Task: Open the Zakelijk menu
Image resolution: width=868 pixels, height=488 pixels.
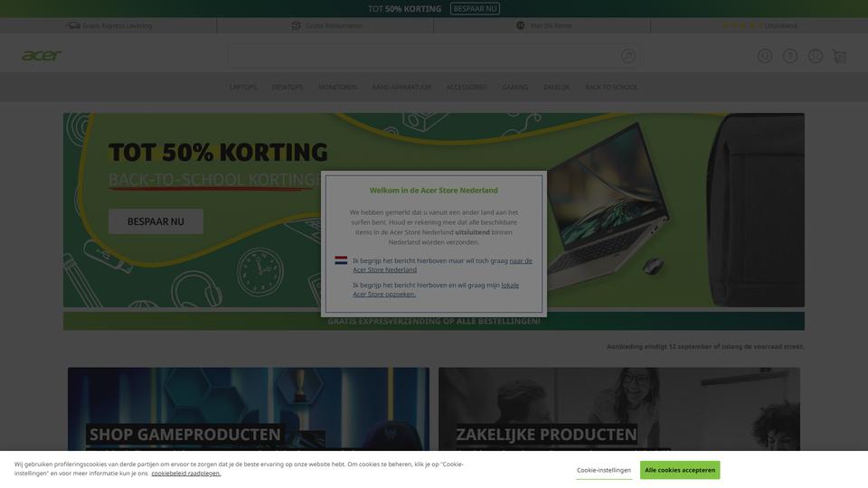Action: click(556, 88)
